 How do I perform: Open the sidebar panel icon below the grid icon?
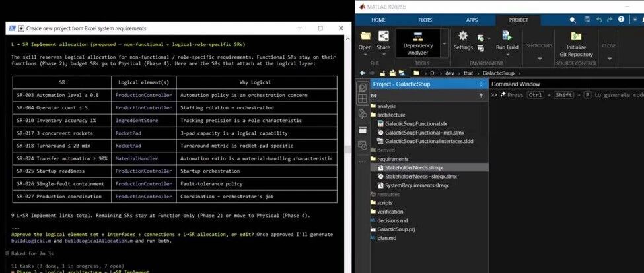(363, 114)
